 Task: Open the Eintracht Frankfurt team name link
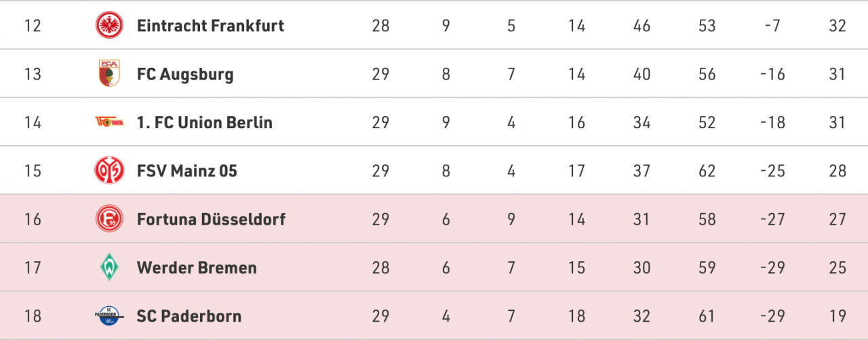pos(210,26)
